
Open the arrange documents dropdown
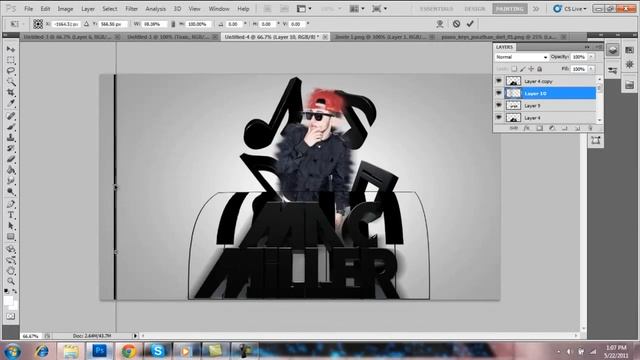tap(357, 9)
